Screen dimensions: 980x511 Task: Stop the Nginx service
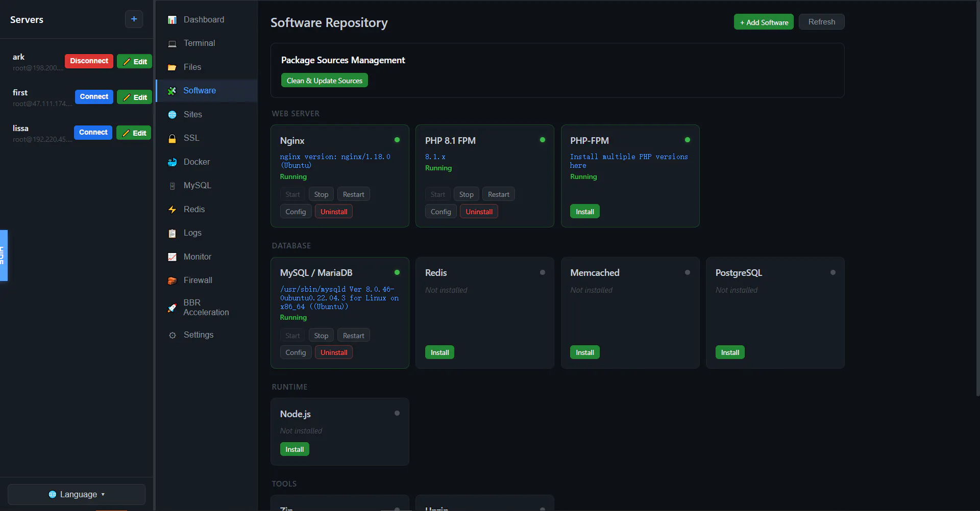tap(321, 194)
